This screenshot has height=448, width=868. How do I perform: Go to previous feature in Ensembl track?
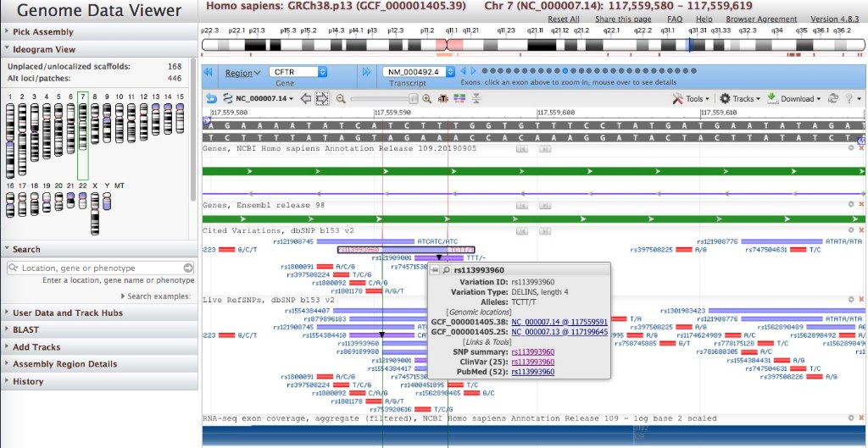pos(521,205)
